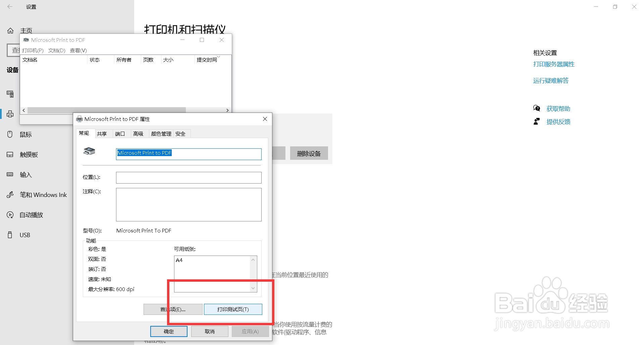Open Mouse settings icon
644x345 pixels.
(10, 134)
